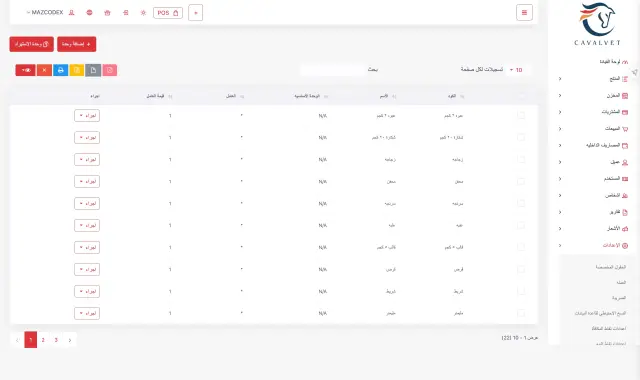Expand the المبيعات sidebar chevron
The width and height of the screenshot is (640, 380).
tap(560, 129)
